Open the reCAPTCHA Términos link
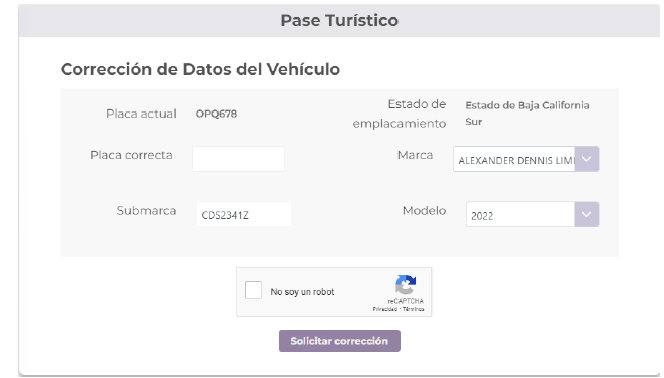The height and width of the screenshot is (378, 664). [414, 309]
